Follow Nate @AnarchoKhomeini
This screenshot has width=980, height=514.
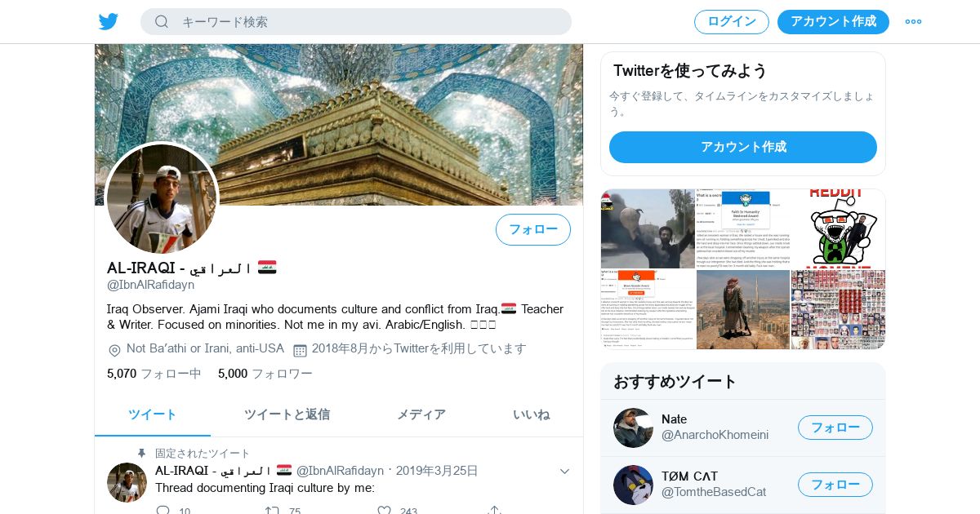(x=835, y=428)
